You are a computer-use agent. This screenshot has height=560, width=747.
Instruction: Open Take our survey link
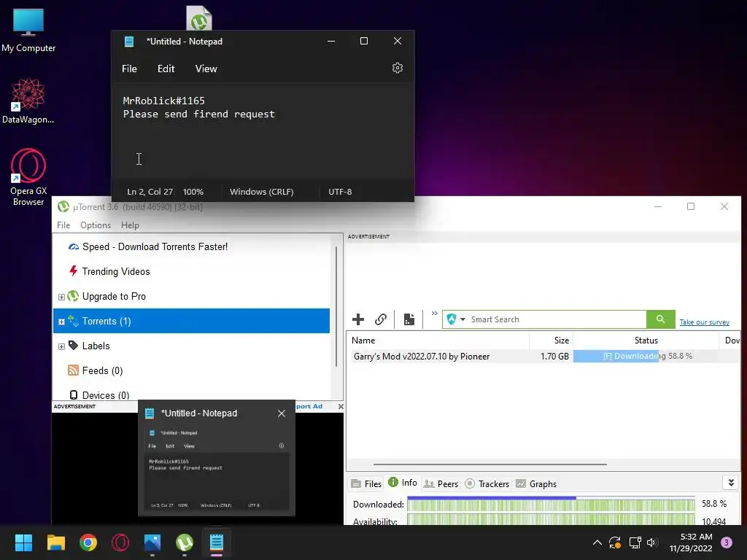tap(704, 322)
